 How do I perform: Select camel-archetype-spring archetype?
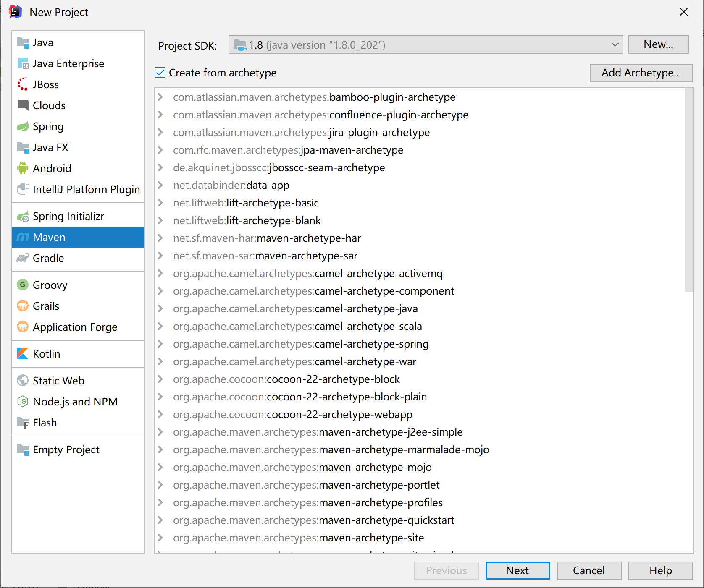[301, 344]
